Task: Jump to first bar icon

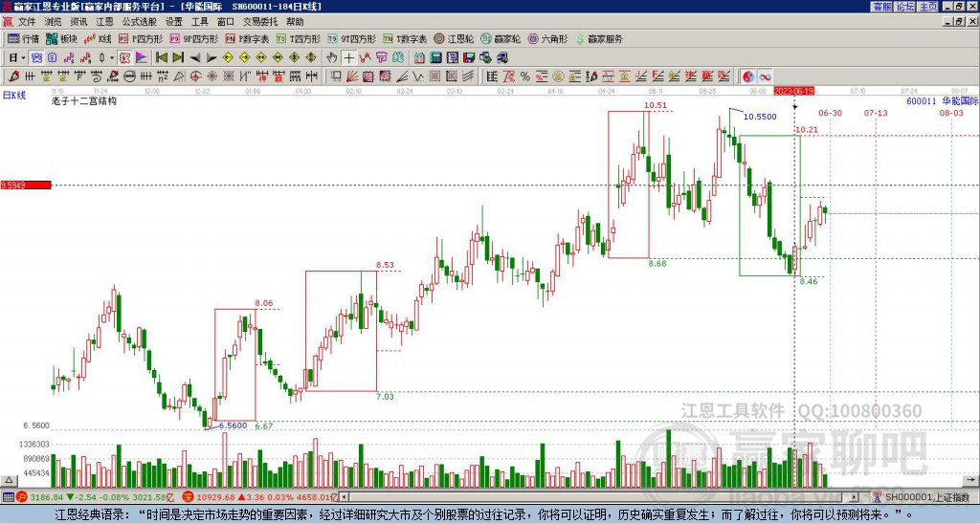Action: 162,58
